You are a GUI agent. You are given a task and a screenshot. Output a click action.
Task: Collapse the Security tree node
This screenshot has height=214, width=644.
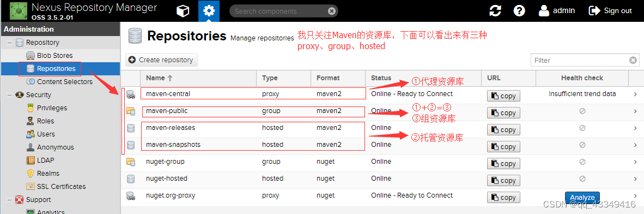[9, 95]
